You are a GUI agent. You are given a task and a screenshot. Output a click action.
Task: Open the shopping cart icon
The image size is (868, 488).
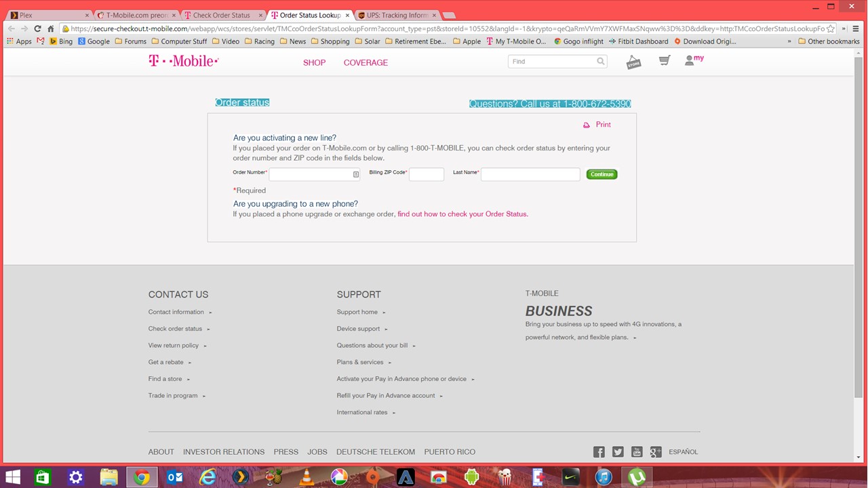pos(665,61)
